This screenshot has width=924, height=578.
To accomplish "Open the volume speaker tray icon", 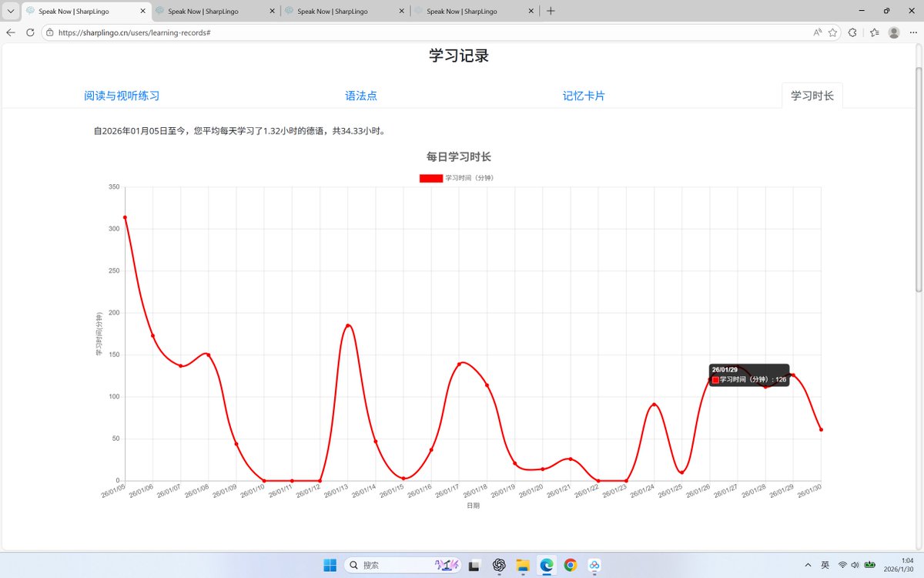I will pyautogui.click(x=855, y=565).
